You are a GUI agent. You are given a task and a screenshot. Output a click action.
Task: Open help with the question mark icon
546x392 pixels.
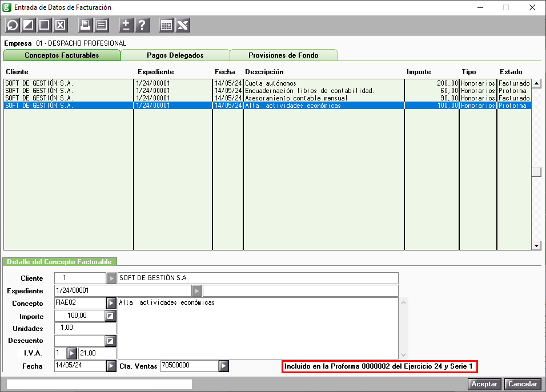point(142,25)
